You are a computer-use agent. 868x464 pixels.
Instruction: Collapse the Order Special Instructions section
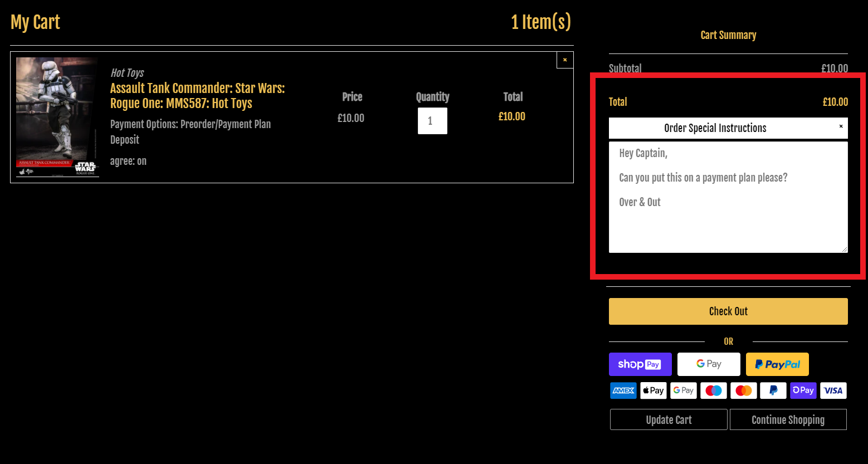[x=841, y=126]
